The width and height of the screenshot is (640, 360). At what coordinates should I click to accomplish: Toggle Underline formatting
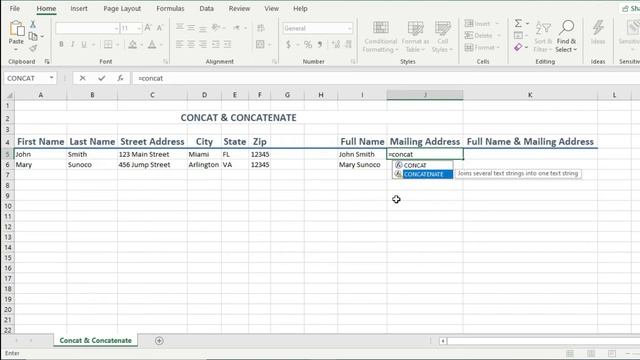pos(84,44)
